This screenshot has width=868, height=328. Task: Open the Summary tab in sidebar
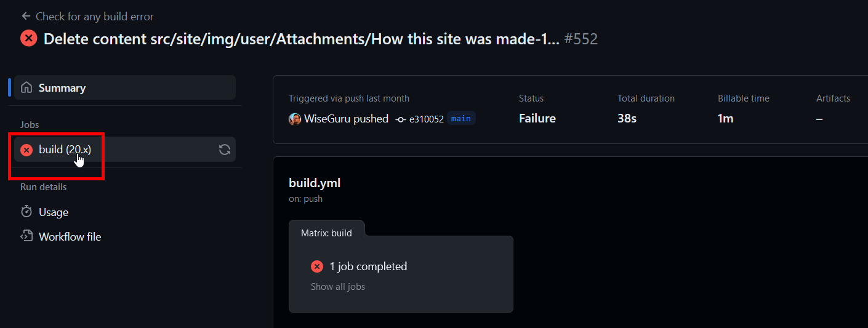pyautogui.click(x=62, y=88)
